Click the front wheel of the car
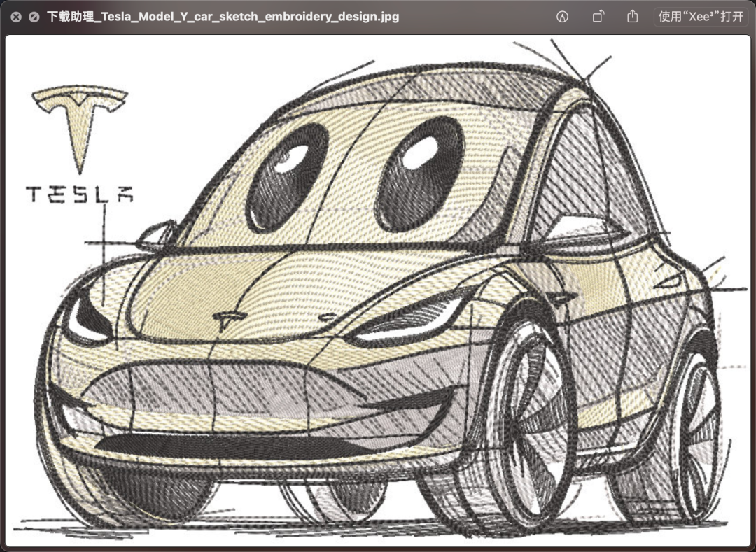Image resolution: width=756 pixels, height=552 pixels. click(532, 423)
